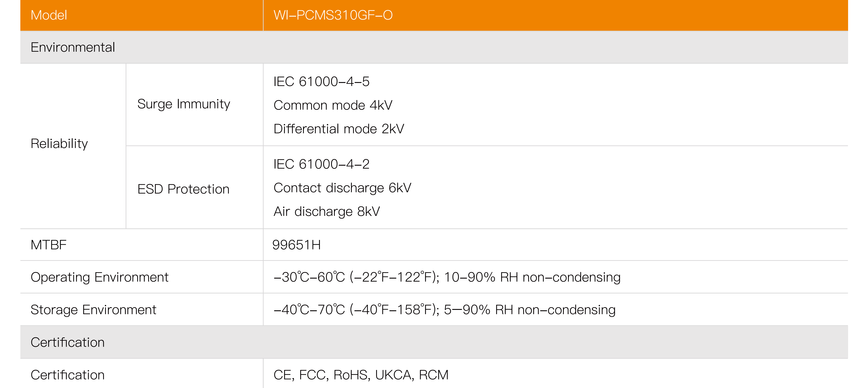Viewport: 868px width, 388px height.
Task: Click the Model header cell
Action: tap(49, 15)
